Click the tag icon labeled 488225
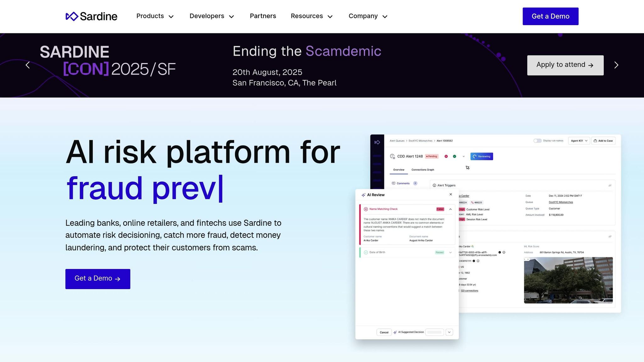This screenshot has width=644, height=362. tap(472, 202)
